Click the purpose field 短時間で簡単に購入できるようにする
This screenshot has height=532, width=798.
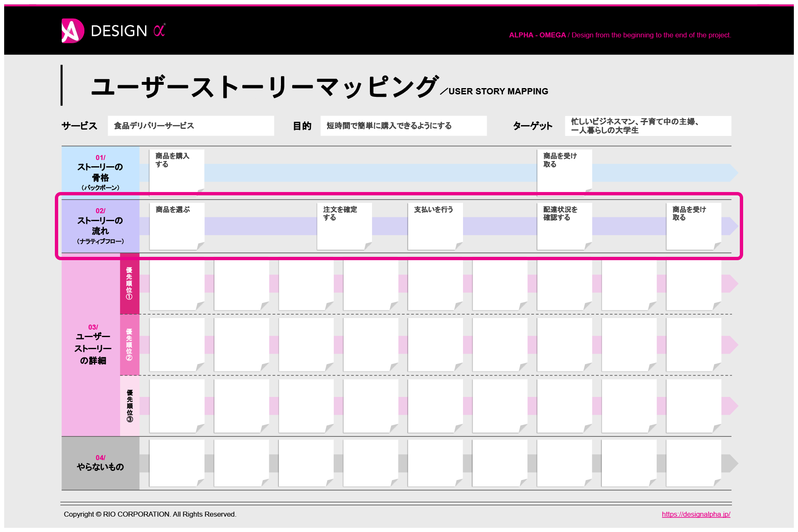404,126
